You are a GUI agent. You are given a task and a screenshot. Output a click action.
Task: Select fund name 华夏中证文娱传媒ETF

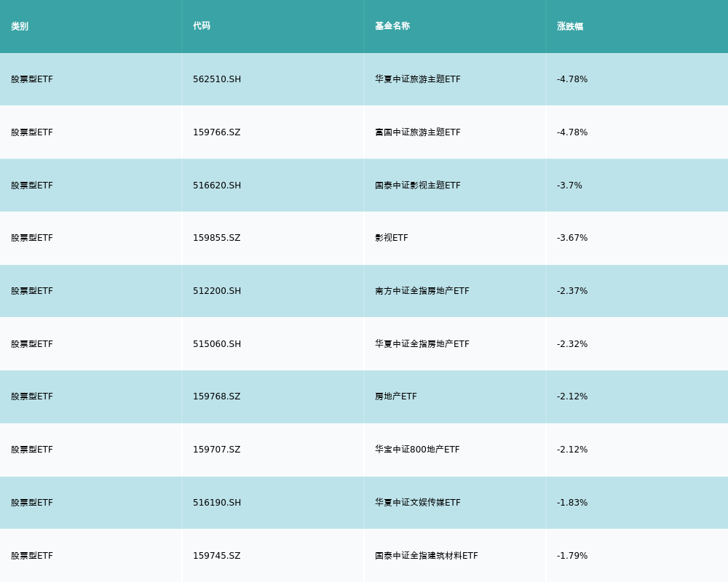[x=417, y=503]
